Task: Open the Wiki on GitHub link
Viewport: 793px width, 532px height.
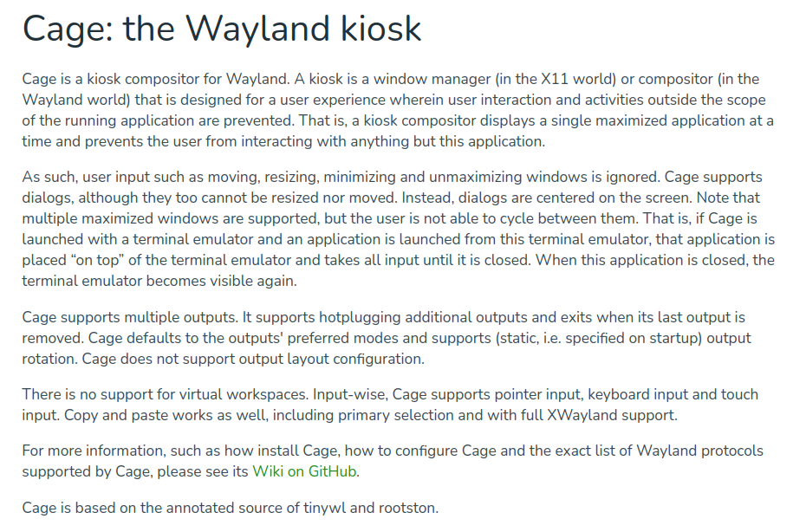Action: click(305, 471)
